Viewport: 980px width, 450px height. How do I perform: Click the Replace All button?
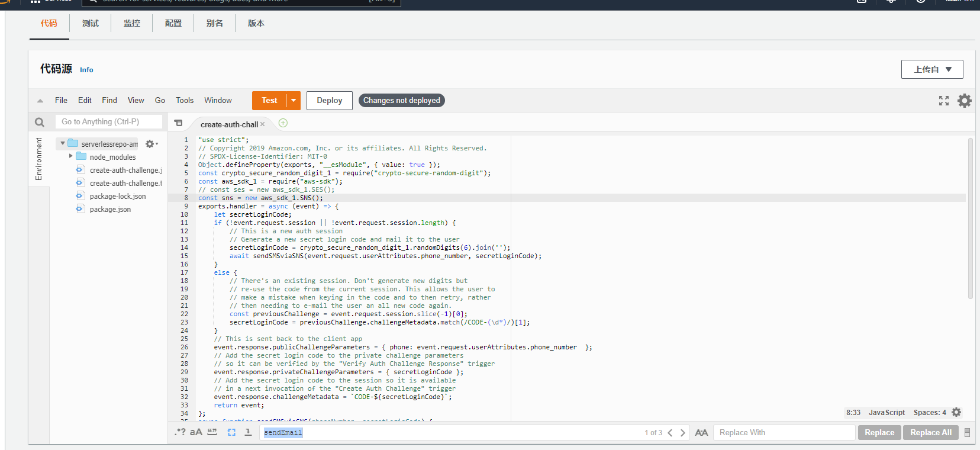click(x=931, y=433)
